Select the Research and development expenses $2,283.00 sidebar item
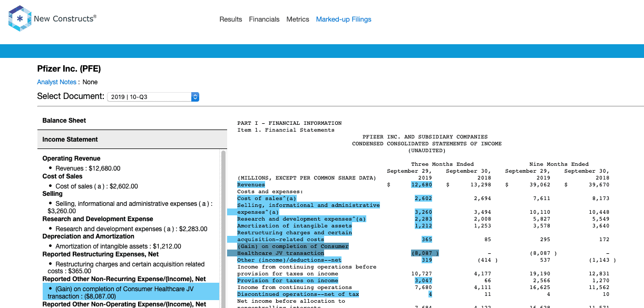644x308 pixels. pos(131,229)
